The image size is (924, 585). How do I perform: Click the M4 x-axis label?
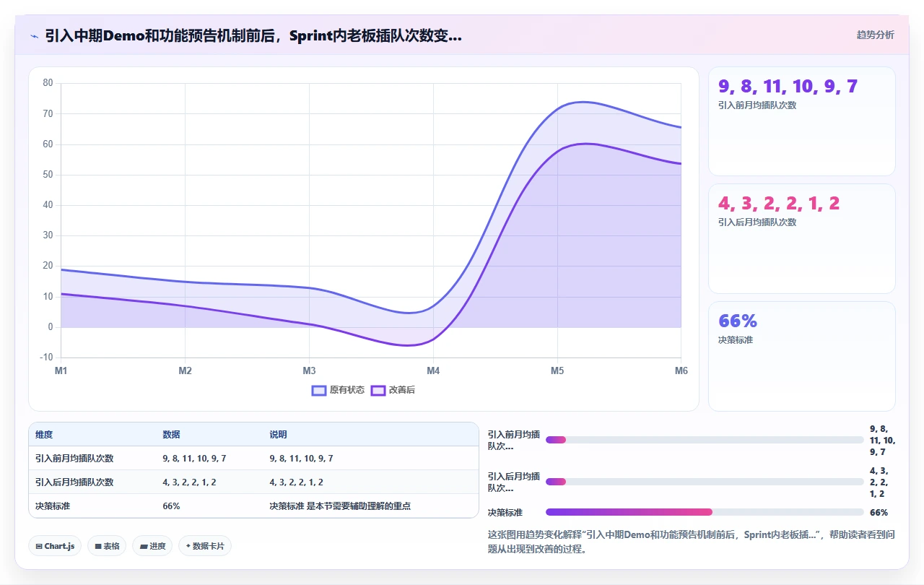(433, 371)
